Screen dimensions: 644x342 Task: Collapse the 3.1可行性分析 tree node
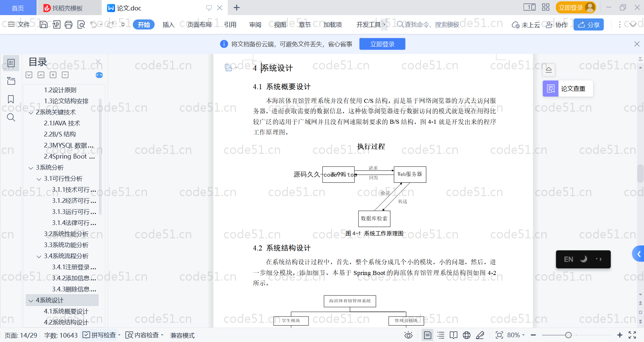pos(39,179)
